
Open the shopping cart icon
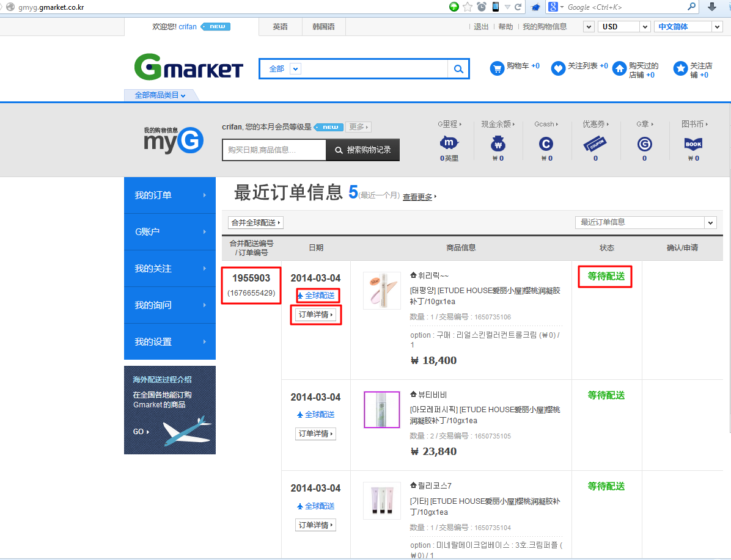[497, 68]
